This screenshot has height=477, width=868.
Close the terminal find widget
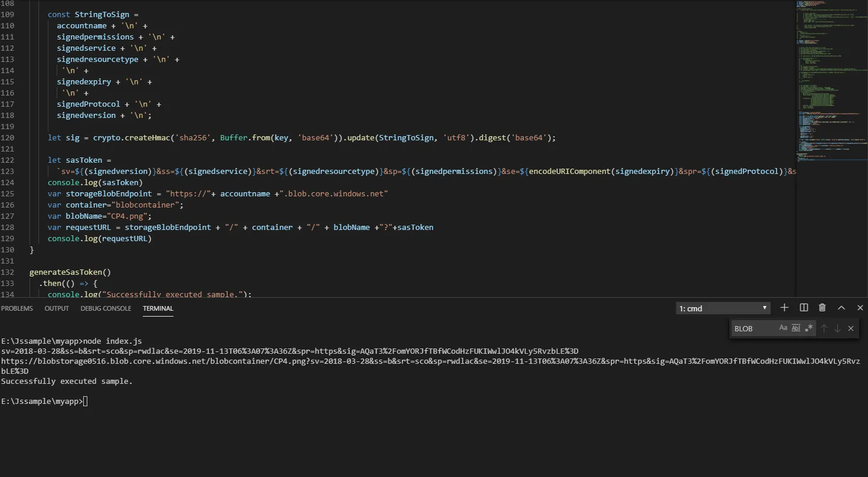click(x=851, y=328)
